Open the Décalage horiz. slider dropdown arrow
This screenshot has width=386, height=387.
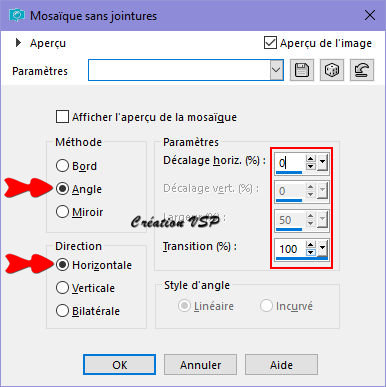322,162
